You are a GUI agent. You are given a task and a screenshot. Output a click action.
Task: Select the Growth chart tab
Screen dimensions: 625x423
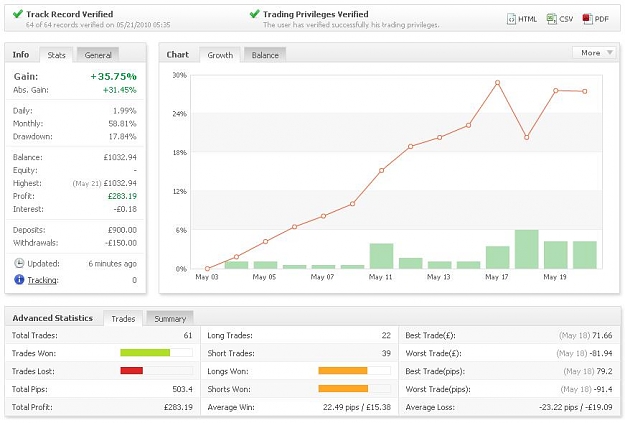click(220, 55)
